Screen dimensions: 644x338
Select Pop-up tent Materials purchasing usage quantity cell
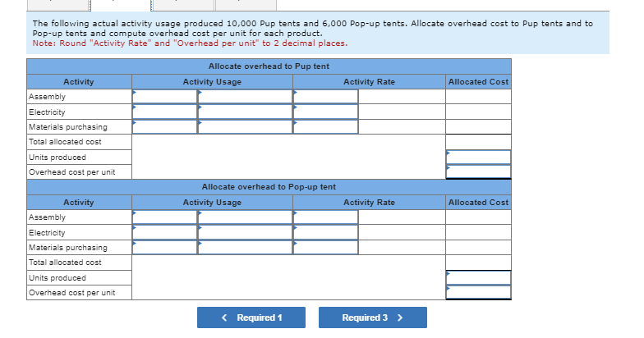(x=164, y=248)
